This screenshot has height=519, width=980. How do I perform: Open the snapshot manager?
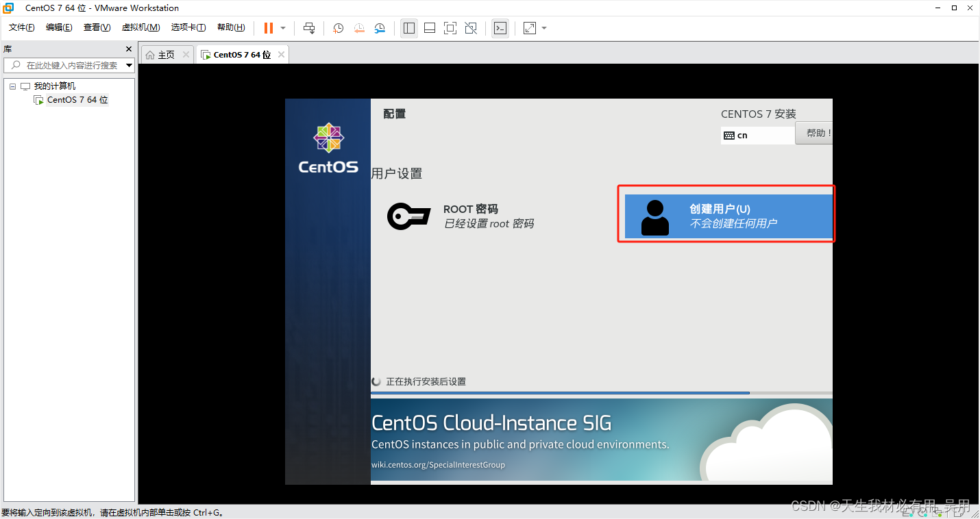click(380, 28)
